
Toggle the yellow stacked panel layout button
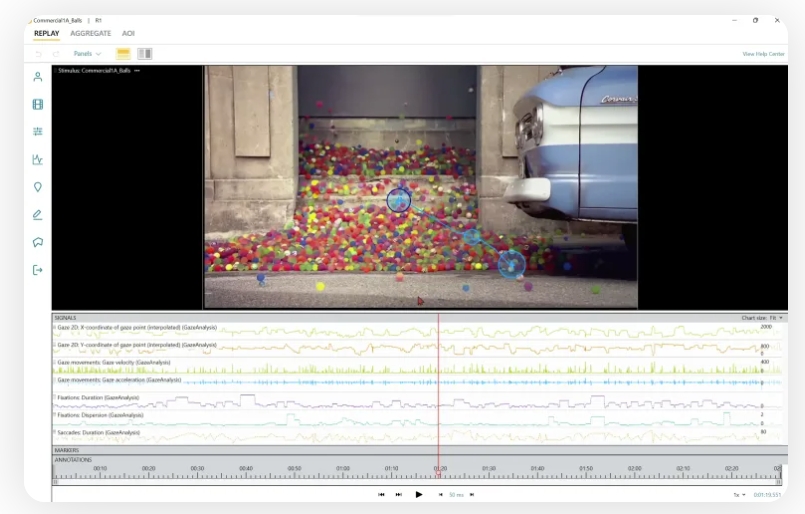click(x=124, y=54)
